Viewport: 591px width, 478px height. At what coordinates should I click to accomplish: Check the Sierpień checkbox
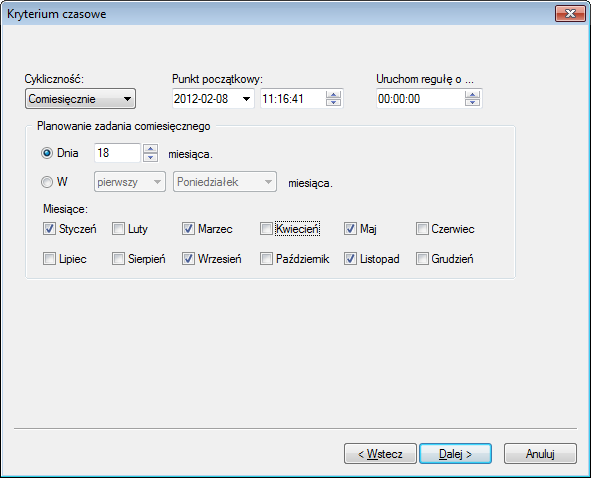[118, 259]
